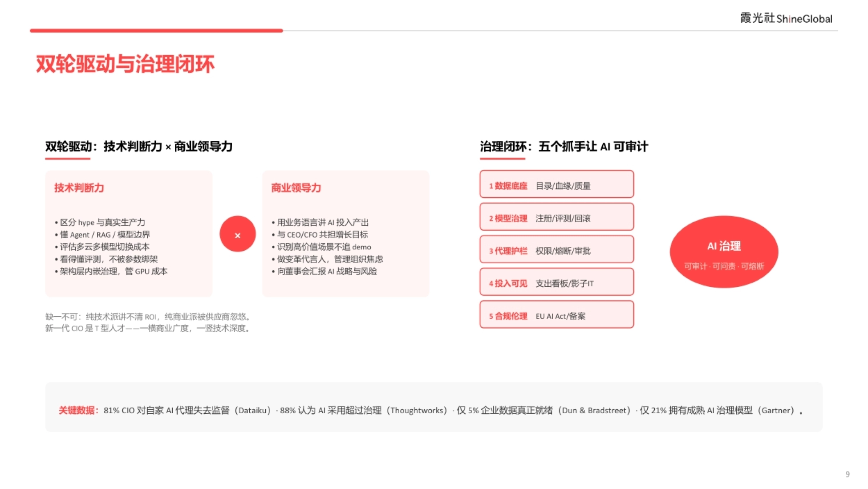
Task: Select the 1 数据底座 box
Action: [556, 184]
